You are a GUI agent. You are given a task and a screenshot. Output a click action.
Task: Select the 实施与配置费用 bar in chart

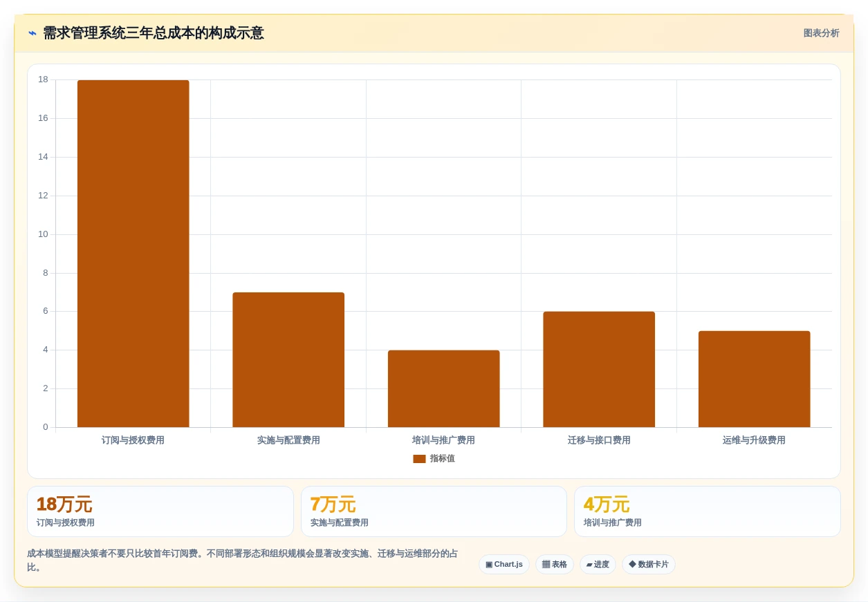coord(288,359)
